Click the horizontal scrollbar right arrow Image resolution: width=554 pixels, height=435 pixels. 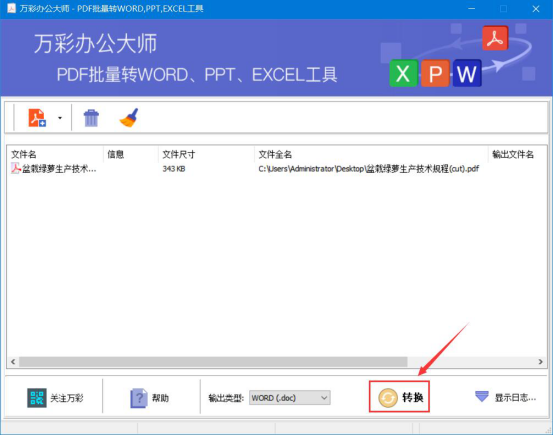tap(541, 361)
